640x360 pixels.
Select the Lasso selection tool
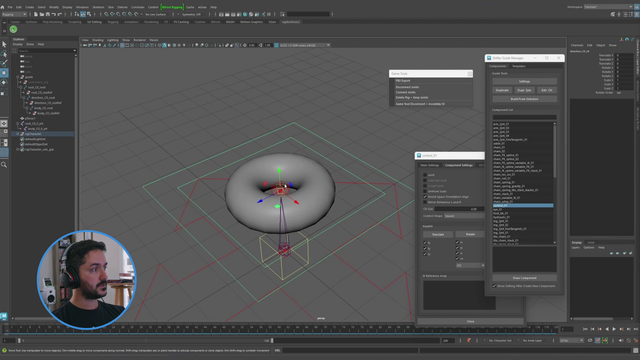4,54
